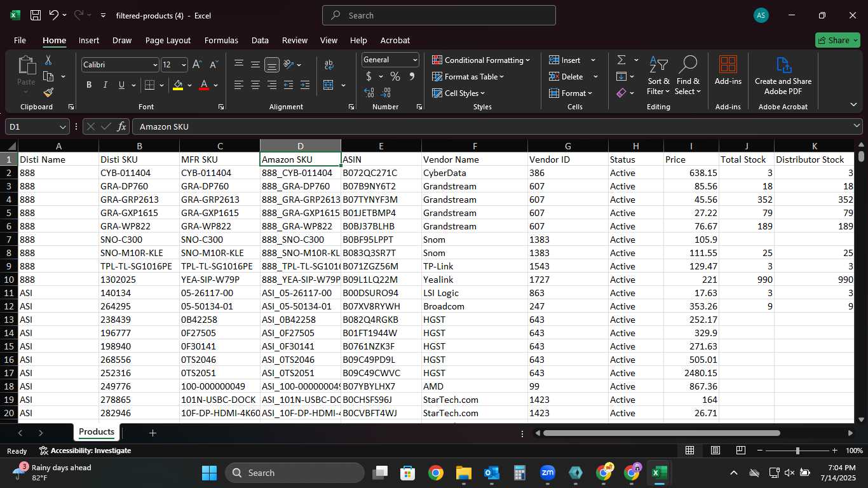868x488 pixels.
Task: Open the Add-ins button
Action: coord(728,71)
